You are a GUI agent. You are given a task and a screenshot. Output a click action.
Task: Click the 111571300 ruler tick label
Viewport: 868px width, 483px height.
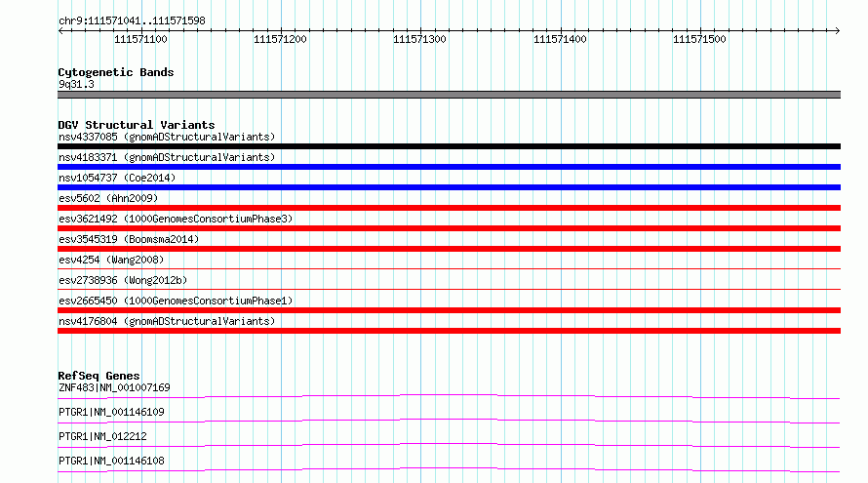tap(419, 39)
